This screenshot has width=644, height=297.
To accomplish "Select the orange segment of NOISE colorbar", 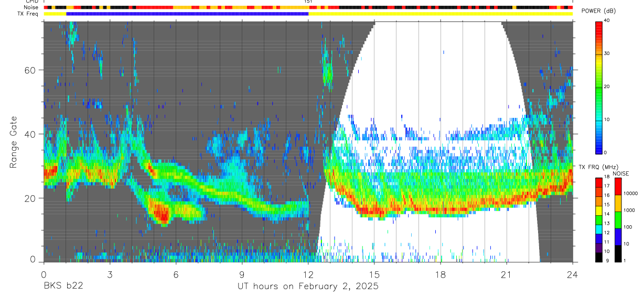I will click(x=617, y=203).
